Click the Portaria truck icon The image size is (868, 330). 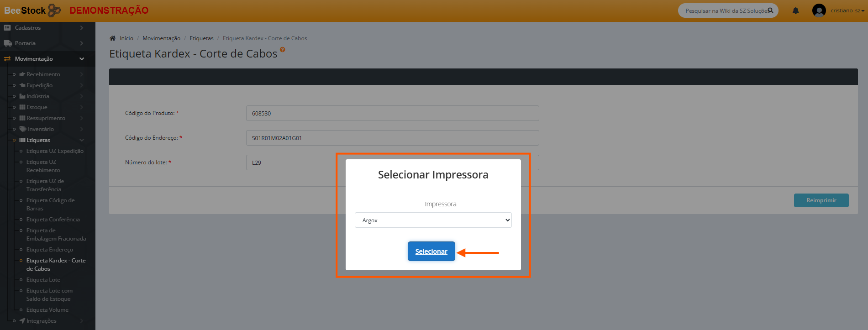8,43
